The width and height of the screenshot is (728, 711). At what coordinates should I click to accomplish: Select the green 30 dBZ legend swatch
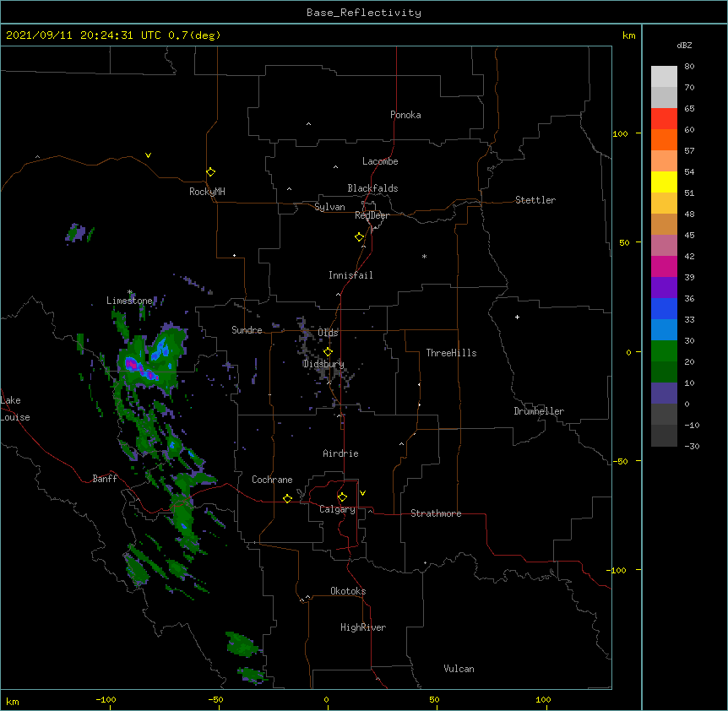664,351
